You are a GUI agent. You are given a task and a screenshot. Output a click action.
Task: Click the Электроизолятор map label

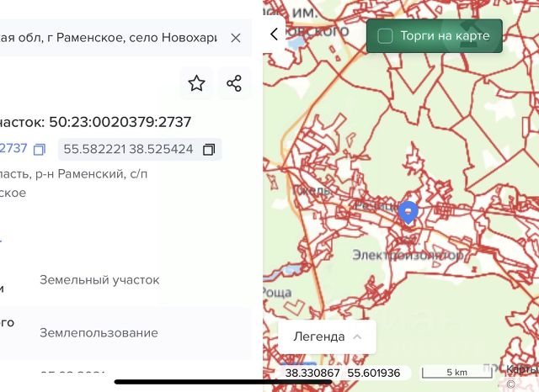tap(408, 256)
